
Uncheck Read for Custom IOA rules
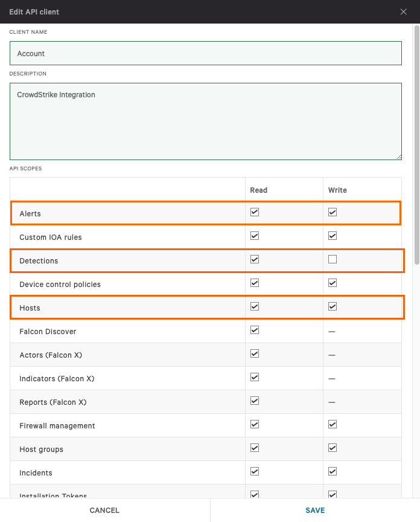[x=254, y=236]
